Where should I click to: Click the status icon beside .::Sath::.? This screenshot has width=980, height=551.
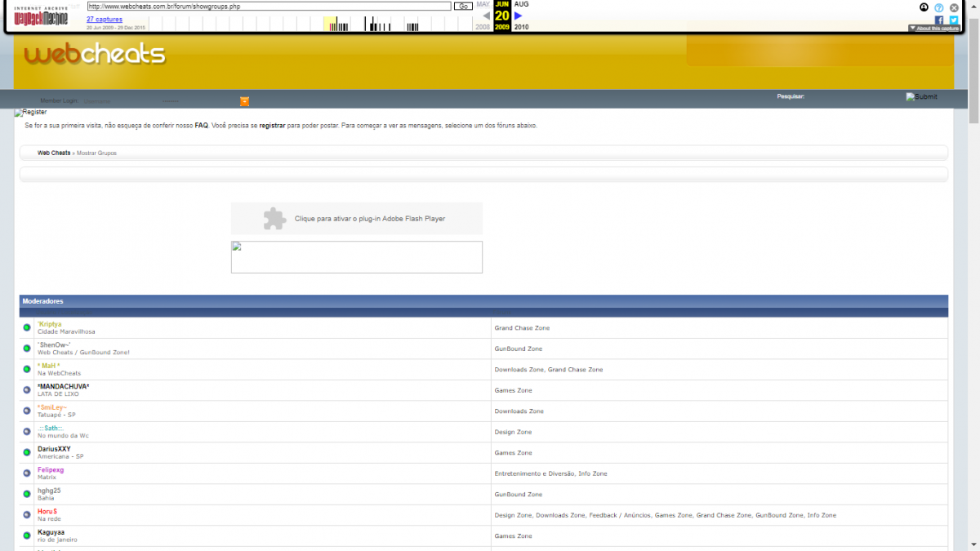point(27,432)
